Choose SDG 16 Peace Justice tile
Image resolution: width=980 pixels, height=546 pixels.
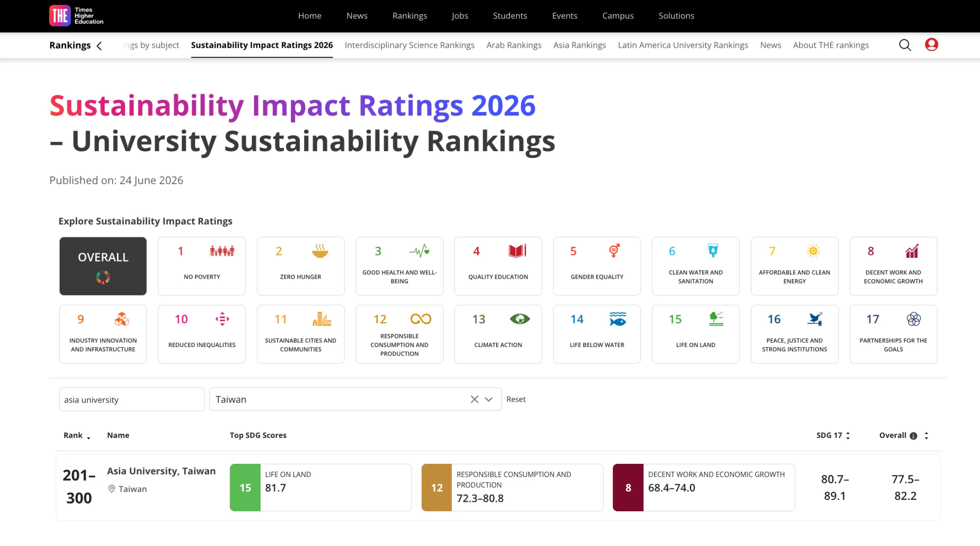click(x=795, y=334)
